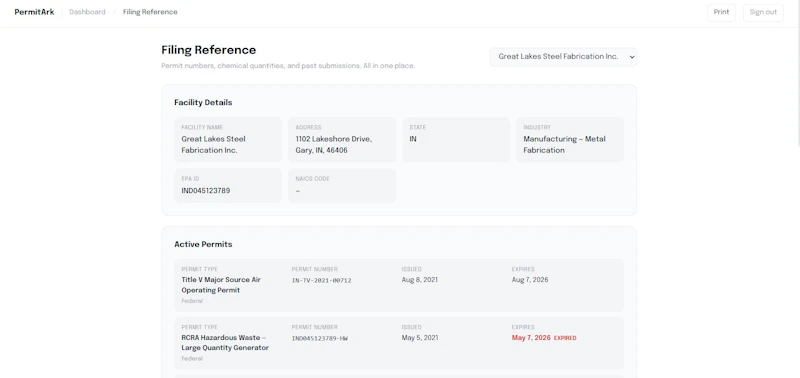This screenshot has width=800, height=378.
Task: Select EPA ID IND045123789
Action: pos(206,190)
